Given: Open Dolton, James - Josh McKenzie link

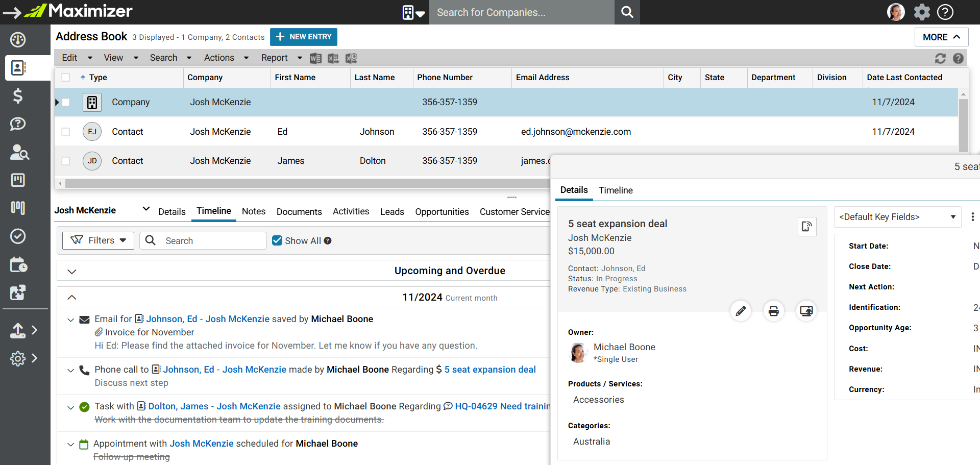Looking at the screenshot, I should tap(214, 406).
